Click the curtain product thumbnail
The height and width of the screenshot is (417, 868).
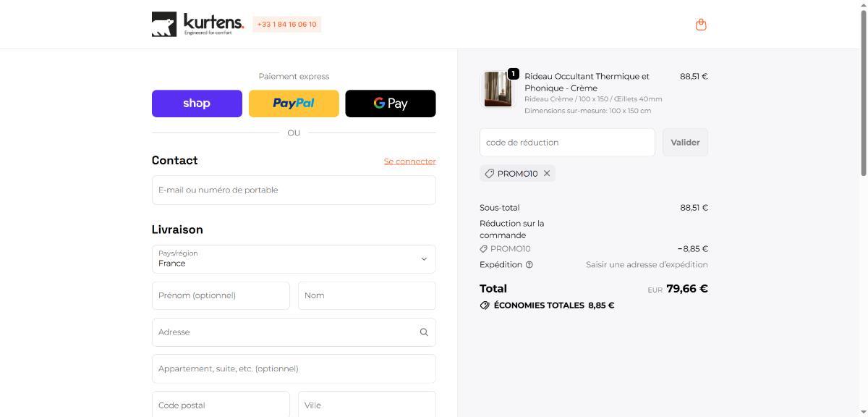497,89
